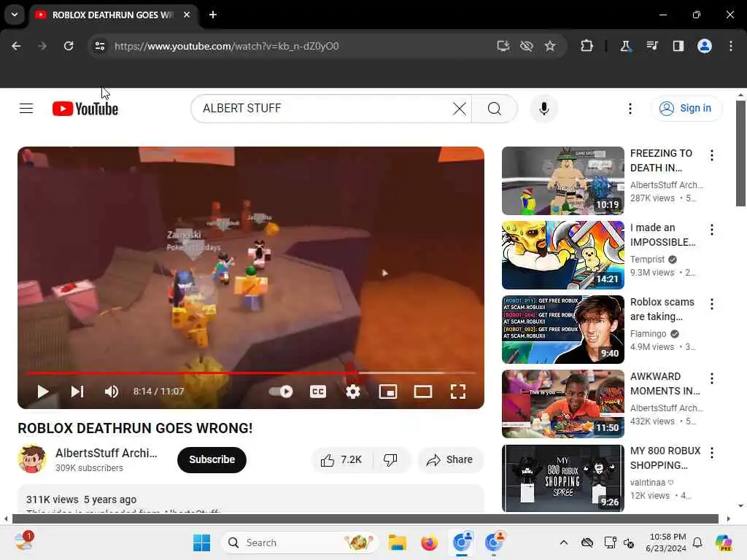Open video player settings gear
The height and width of the screenshot is (560, 747).
tap(352, 392)
